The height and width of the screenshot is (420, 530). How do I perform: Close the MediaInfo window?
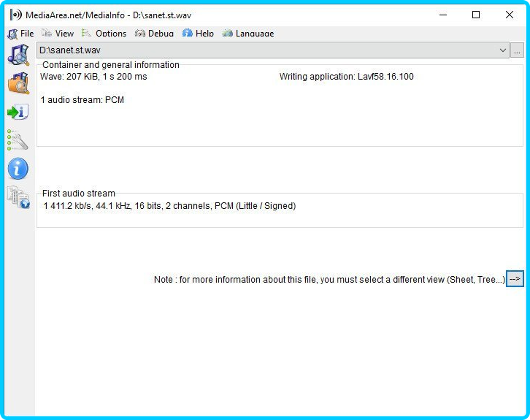click(x=510, y=15)
